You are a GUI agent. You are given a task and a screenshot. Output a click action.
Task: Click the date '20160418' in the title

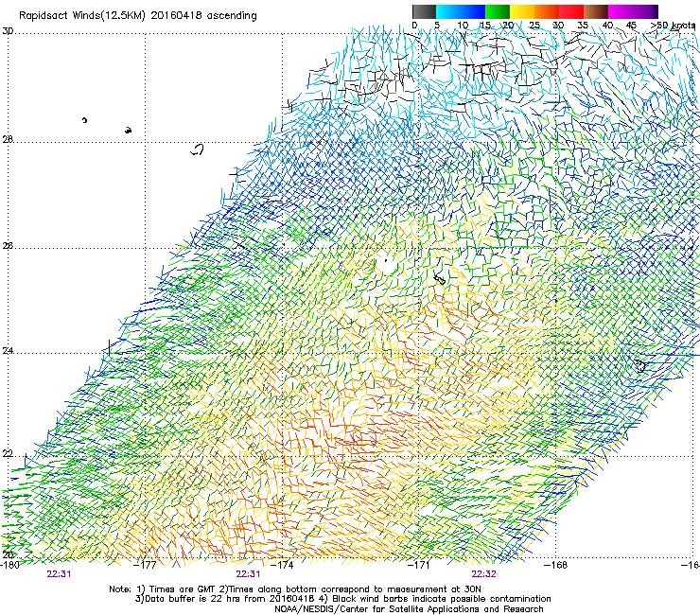click(177, 15)
